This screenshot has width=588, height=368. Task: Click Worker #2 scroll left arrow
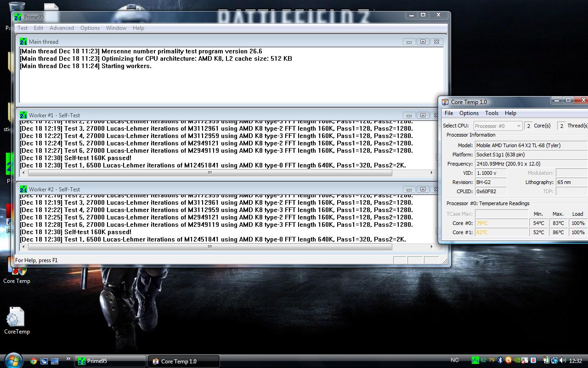[23, 247]
